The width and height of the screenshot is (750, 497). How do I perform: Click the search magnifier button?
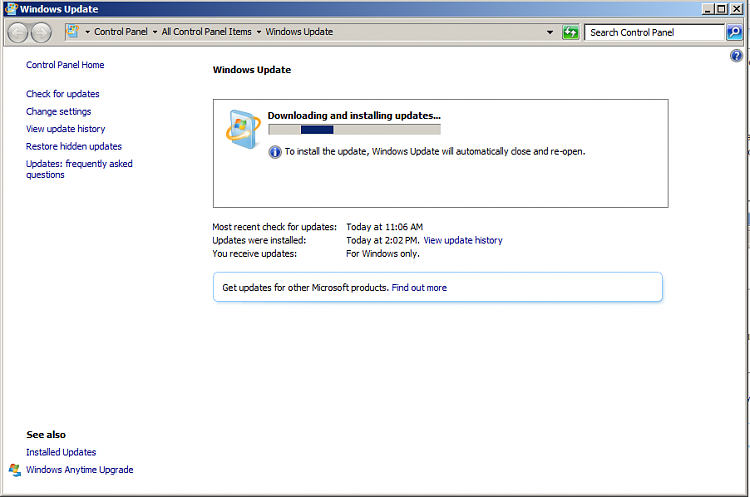click(734, 32)
